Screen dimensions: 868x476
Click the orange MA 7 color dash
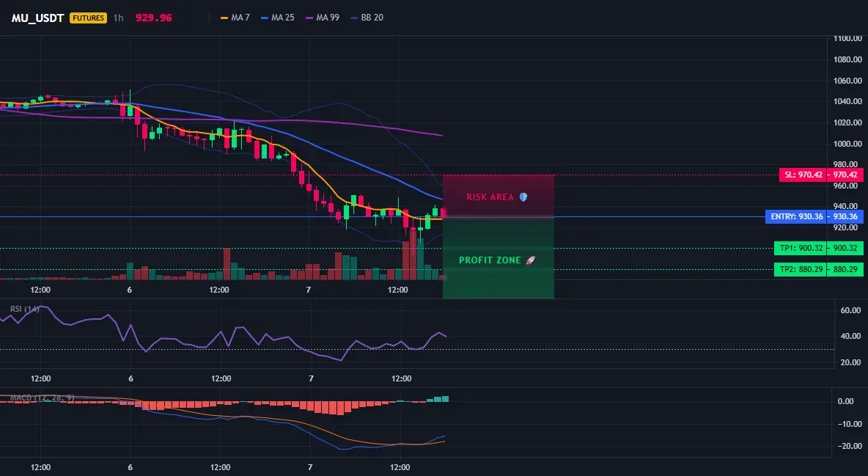[224, 18]
